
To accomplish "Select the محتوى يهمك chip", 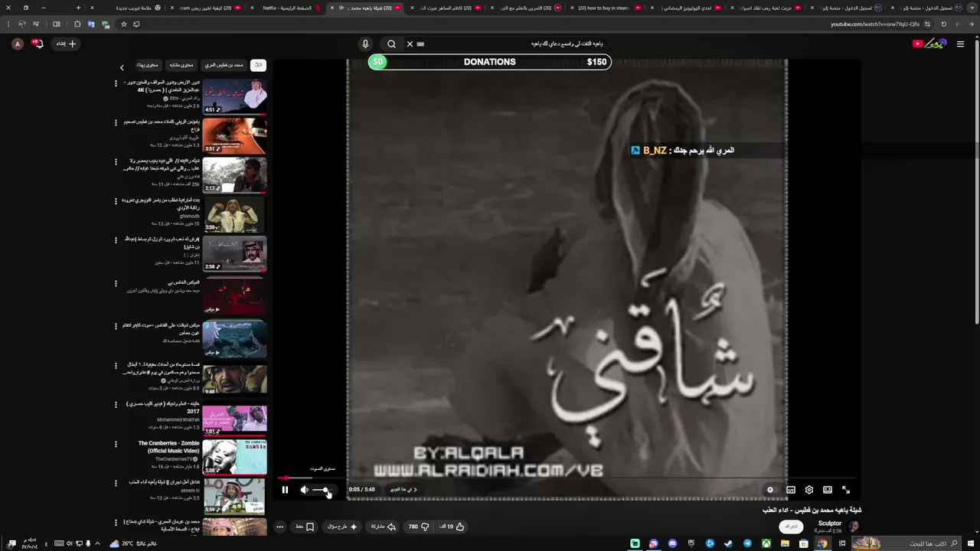I will (x=147, y=65).
